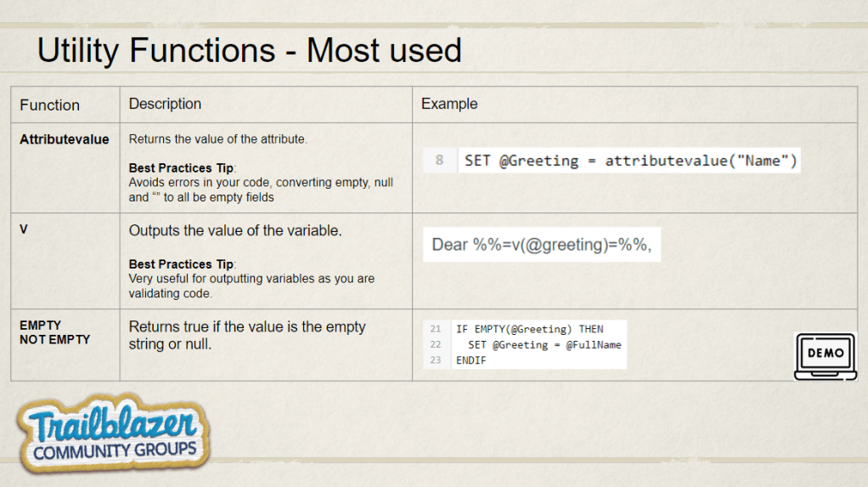Click the "Description" column header
This screenshot has width=868, height=487.
point(165,104)
